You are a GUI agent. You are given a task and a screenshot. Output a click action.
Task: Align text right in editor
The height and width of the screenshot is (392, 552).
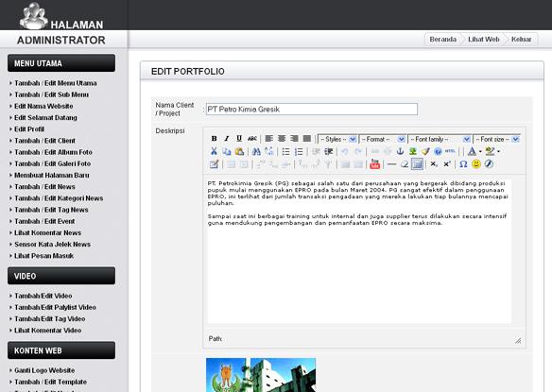[x=294, y=139]
